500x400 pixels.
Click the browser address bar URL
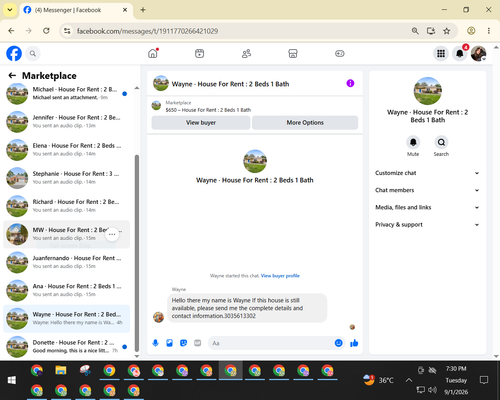pos(147,31)
